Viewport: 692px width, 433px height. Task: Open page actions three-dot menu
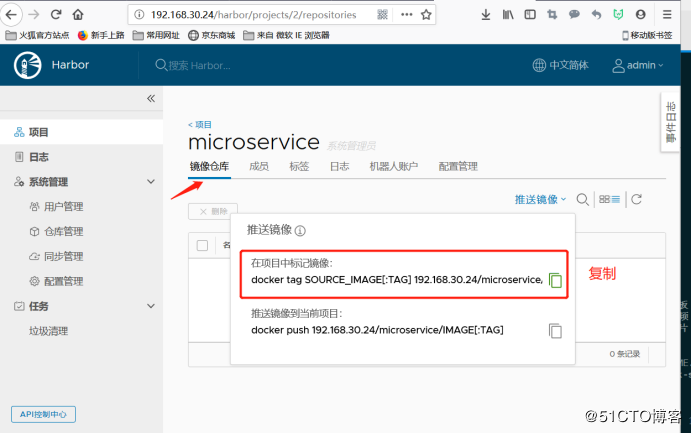coord(406,15)
